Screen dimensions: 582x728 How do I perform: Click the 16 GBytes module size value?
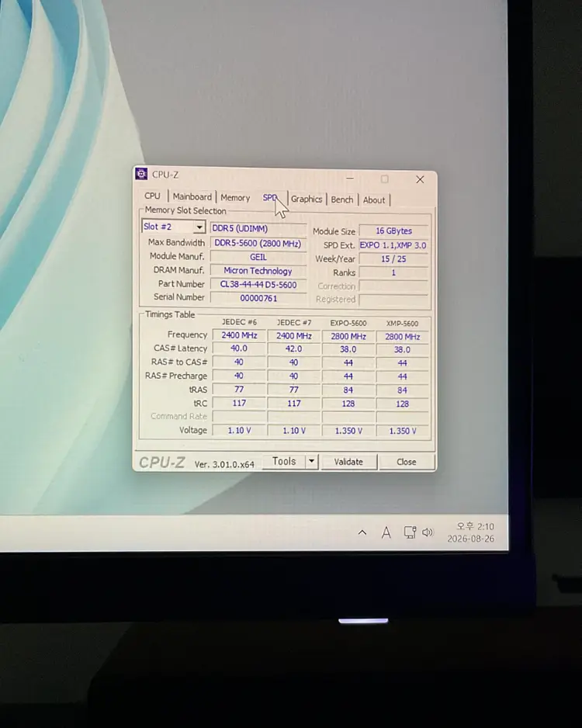(393, 231)
